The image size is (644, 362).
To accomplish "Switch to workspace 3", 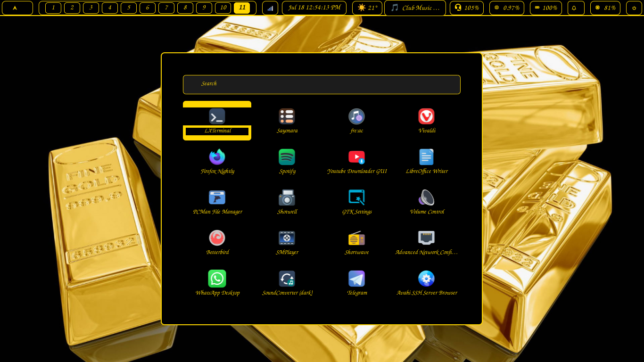I will (91, 8).
